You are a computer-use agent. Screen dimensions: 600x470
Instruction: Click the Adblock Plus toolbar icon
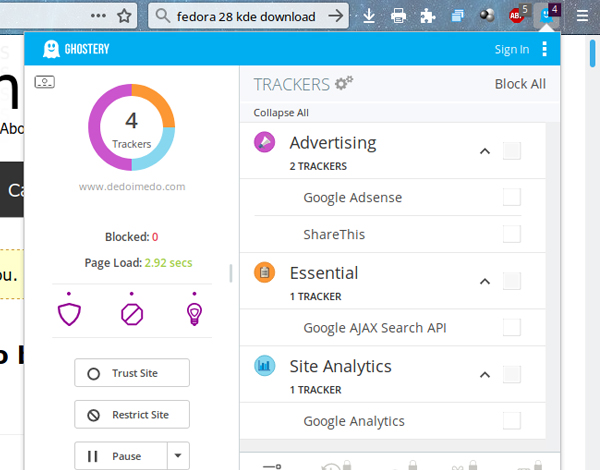click(517, 16)
